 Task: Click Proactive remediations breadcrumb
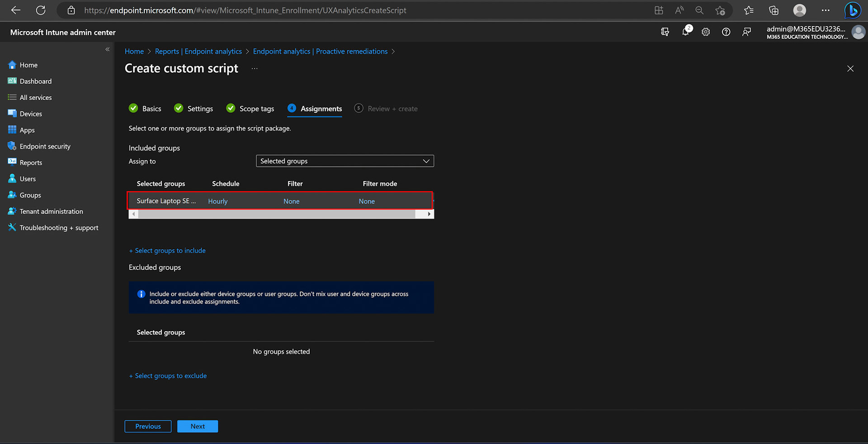tap(320, 51)
